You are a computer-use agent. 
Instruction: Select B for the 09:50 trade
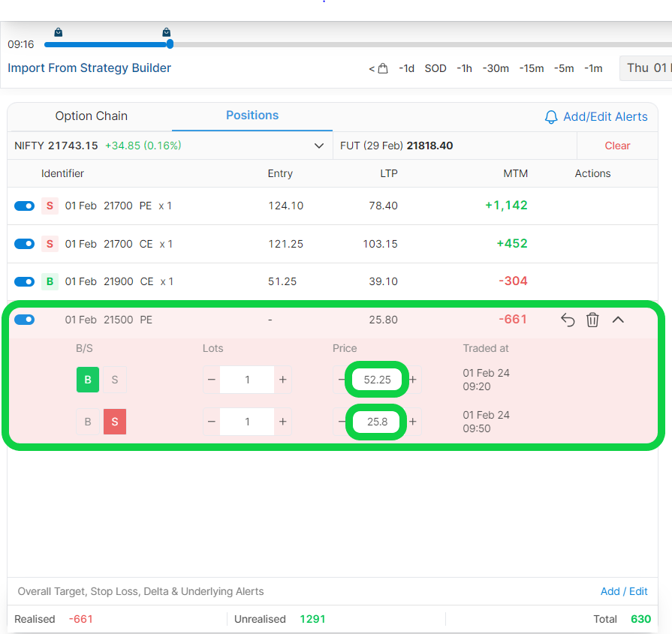[88, 422]
